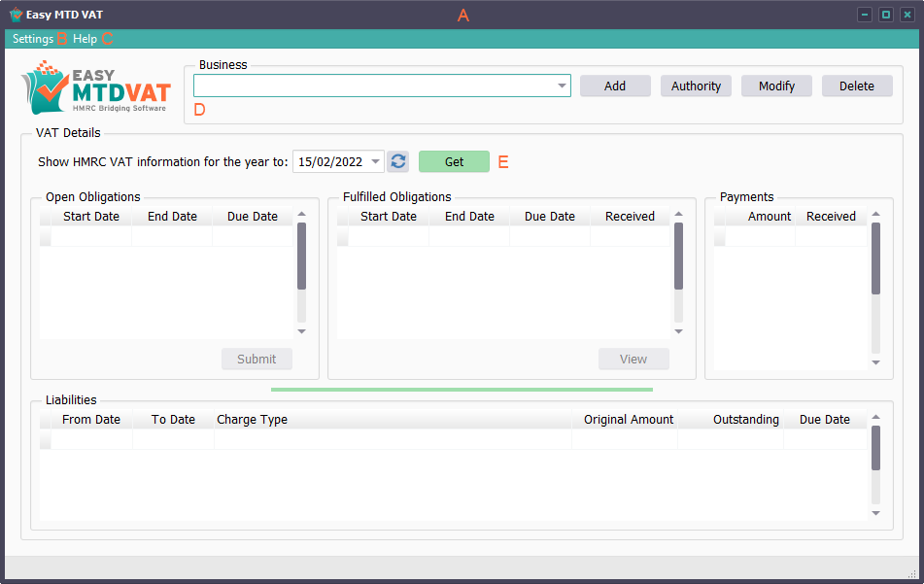Click Liabilities Original Amount column header
The image size is (924, 584).
625,420
